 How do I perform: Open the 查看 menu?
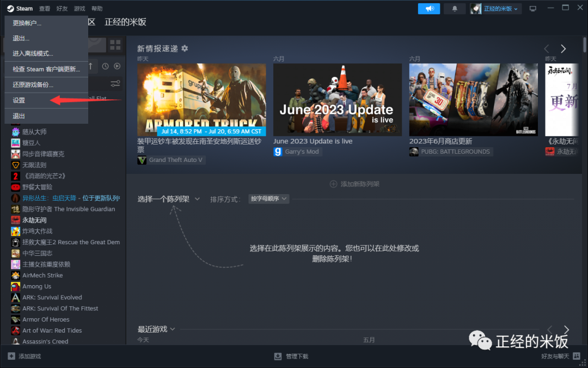(45, 8)
